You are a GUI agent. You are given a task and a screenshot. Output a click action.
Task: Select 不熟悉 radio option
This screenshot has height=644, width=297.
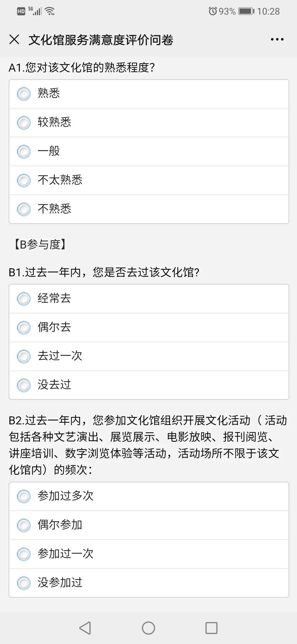pos(24,209)
